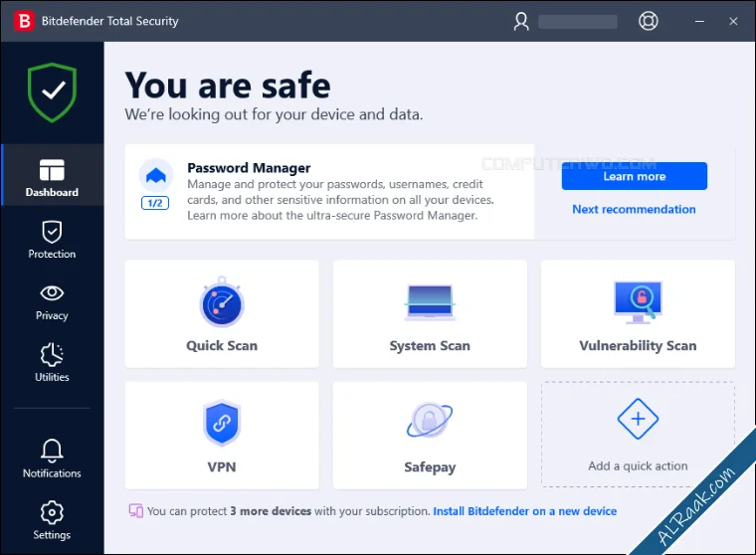Click the Learn more button

click(x=634, y=176)
